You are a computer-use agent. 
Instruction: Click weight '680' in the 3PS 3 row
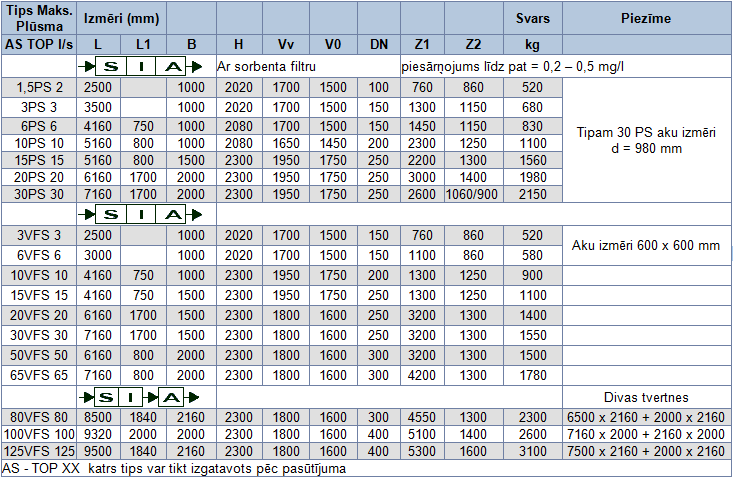(x=532, y=107)
